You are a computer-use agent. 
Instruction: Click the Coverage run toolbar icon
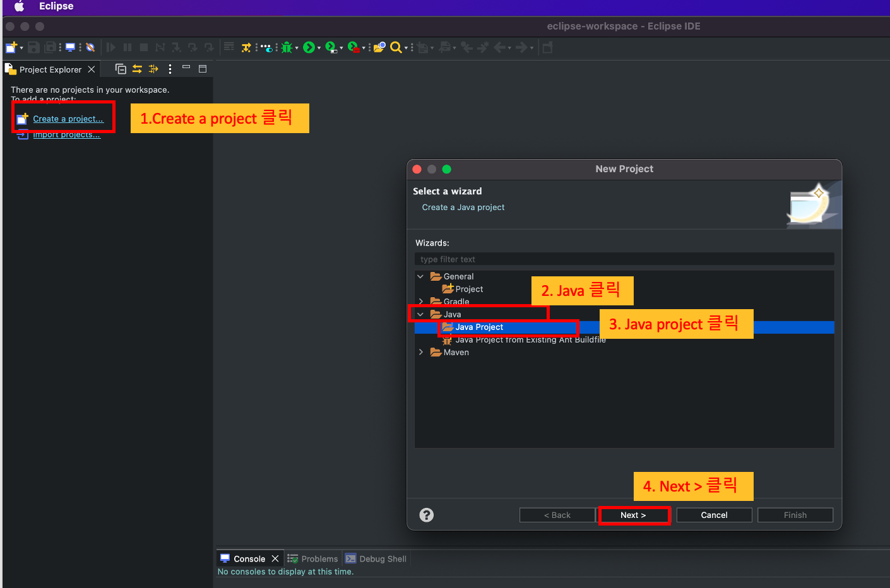point(331,47)
